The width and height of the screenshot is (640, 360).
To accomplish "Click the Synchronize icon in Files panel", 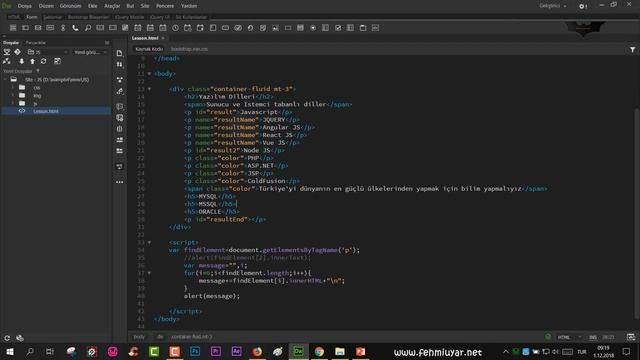I will (x=43, y=61).
